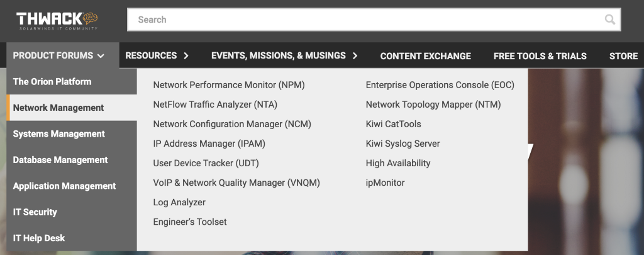This screenshot has height=255, width=644.
Task: Select IT Help Desk category
Action: click(39, 238)
